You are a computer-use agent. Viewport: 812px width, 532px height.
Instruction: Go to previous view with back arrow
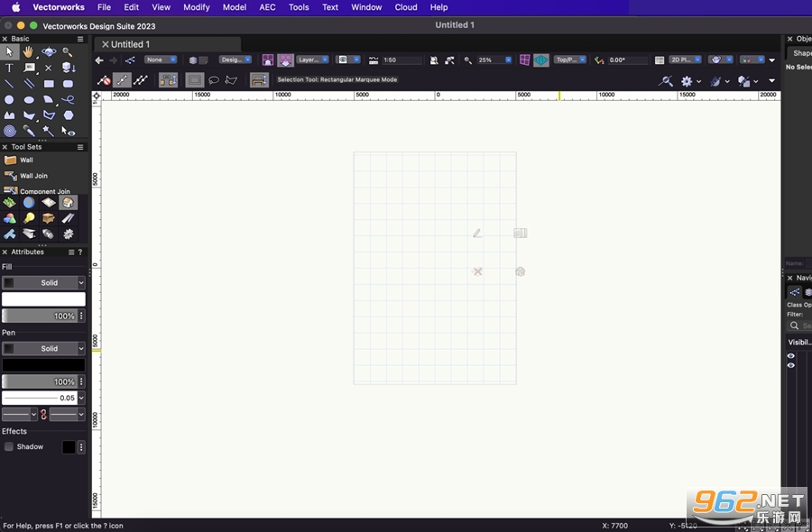[99, 60]
